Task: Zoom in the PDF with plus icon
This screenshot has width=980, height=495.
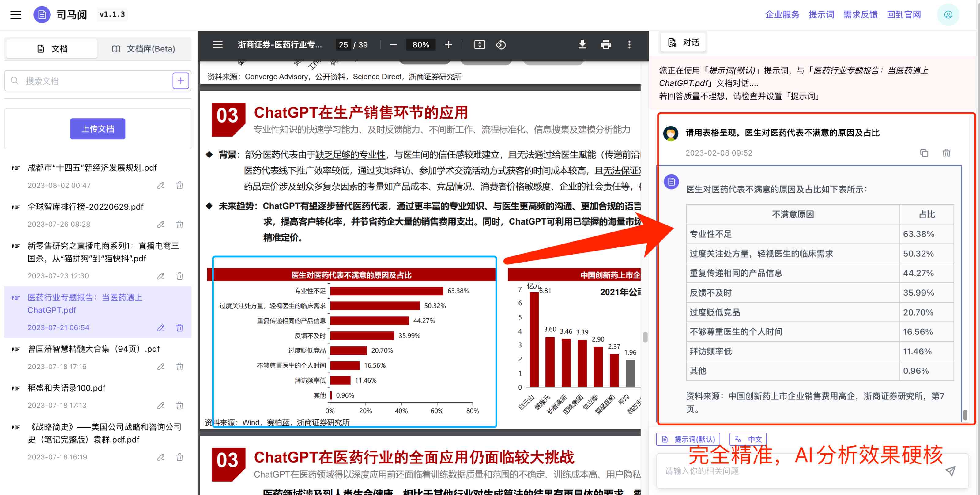Action: pyautogui.click(x=449, y=45)
